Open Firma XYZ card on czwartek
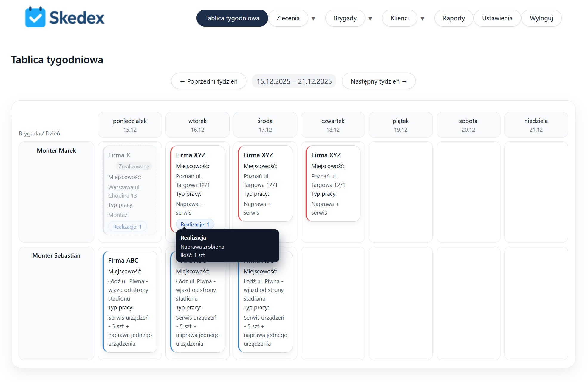Image resolution: width=588 pixels, height=382 pixels. (x=333, y=184)
